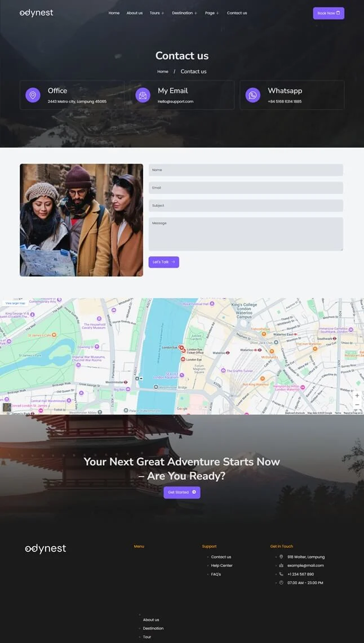Image resolution: width=364 pixels, height=643 pixels.
Task: Click the Get Started button
Action: pos(181,493)
